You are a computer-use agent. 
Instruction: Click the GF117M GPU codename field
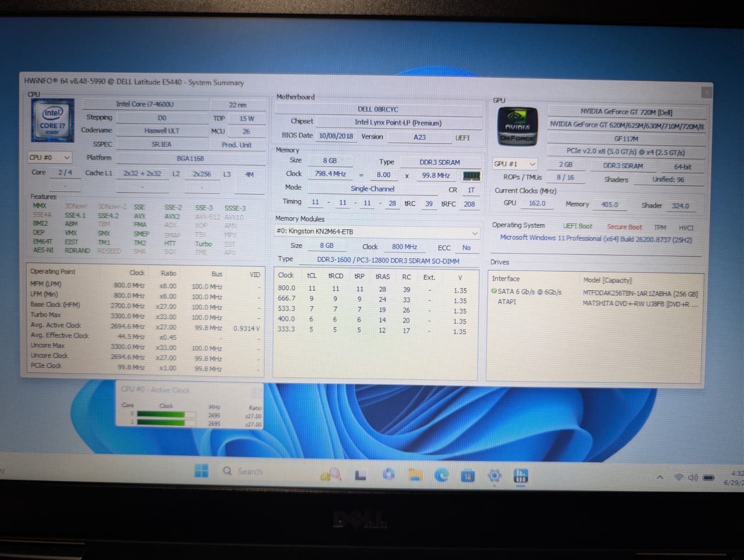point(626,139)
